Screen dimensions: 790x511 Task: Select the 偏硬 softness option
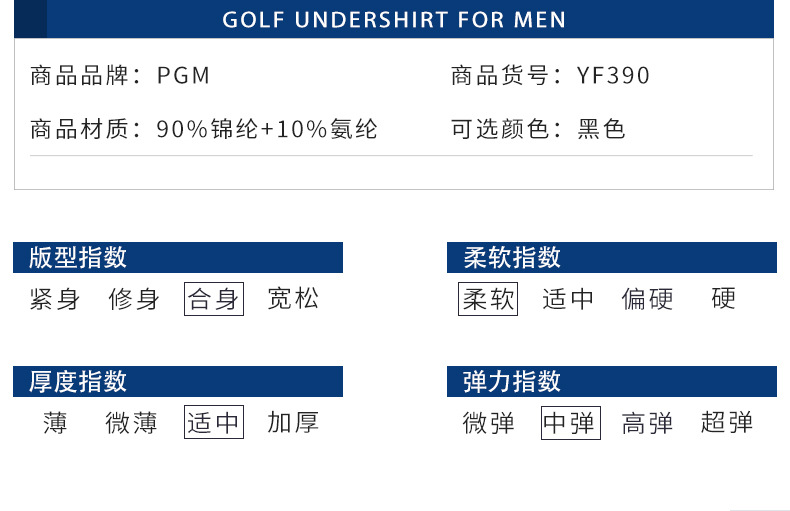[648, 299]
